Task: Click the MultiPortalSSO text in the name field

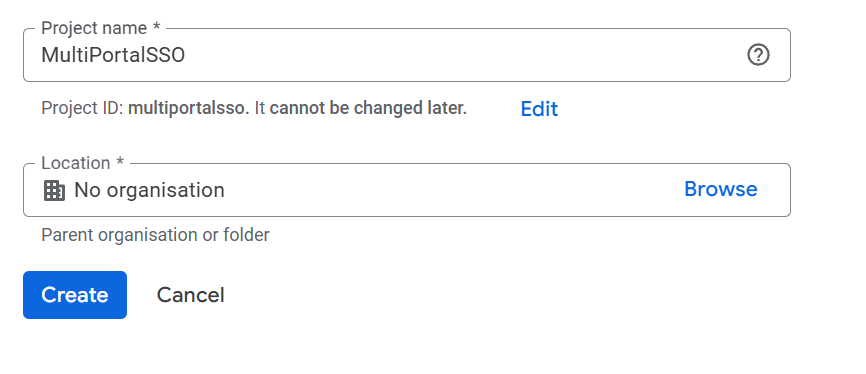Action: 113,55
